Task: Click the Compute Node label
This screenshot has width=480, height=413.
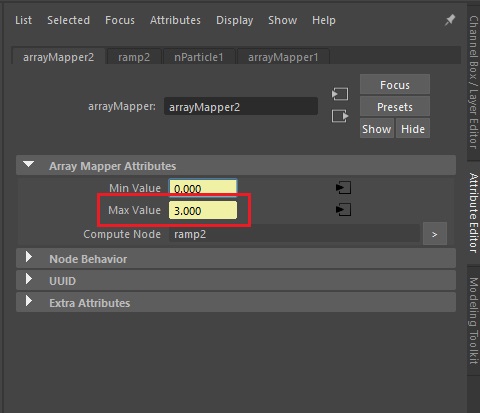Action: pyautogui.click(x=122, y=234)
